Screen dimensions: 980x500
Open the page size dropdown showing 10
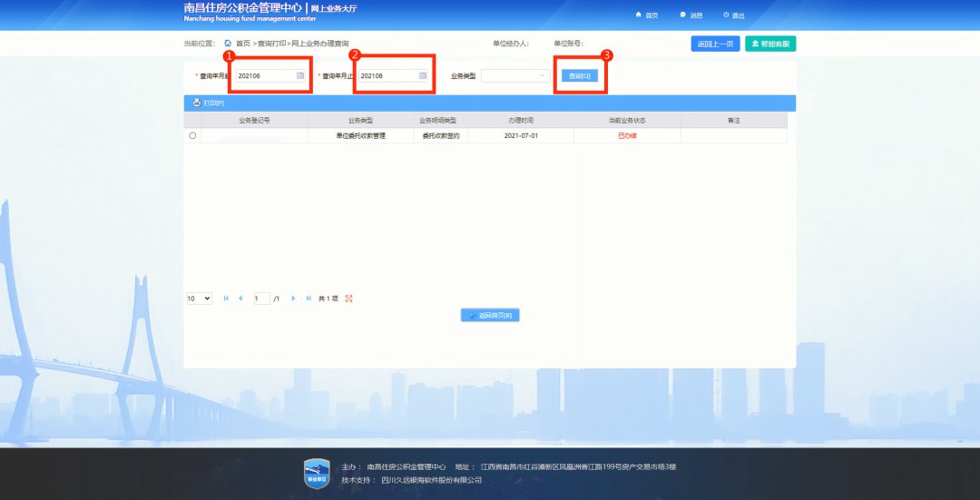pyautogui.click(x=199, y=299)
